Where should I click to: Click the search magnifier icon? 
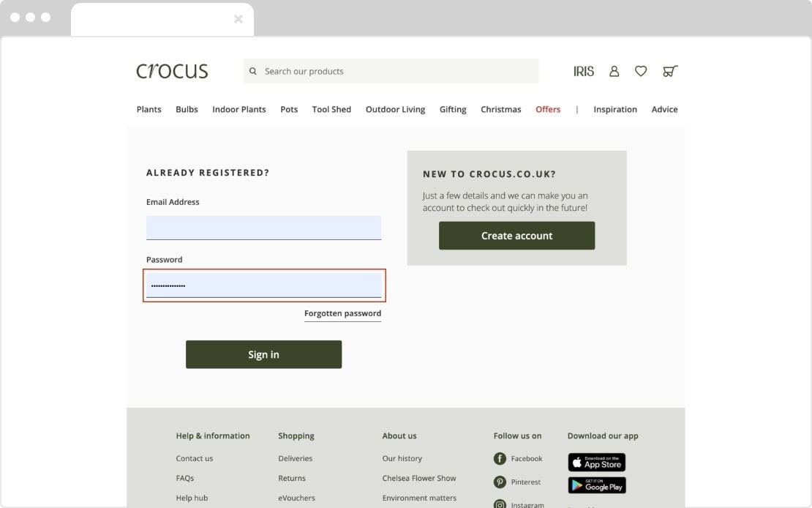click(x=252, y=71)
